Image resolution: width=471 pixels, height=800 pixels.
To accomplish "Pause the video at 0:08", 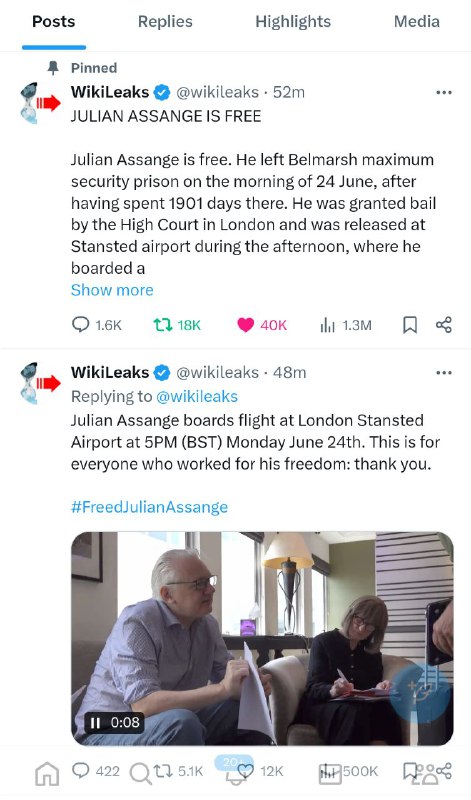I will coord(95,722).
